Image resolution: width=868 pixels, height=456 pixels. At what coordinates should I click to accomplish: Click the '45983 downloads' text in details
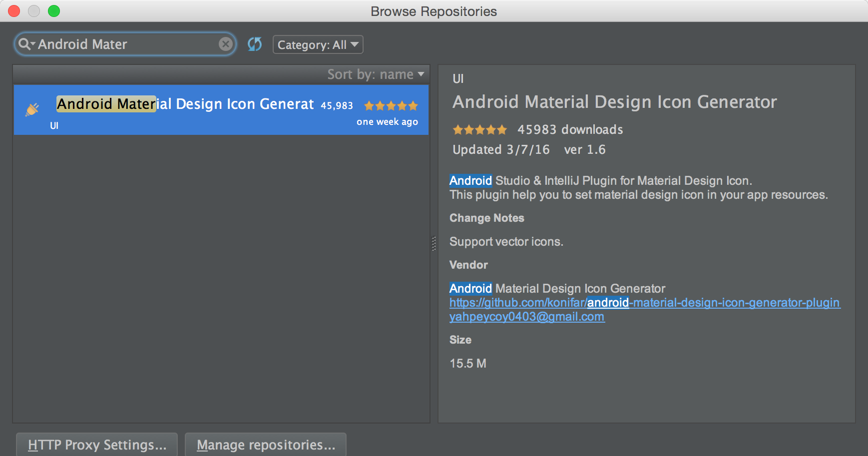[570, 130]
